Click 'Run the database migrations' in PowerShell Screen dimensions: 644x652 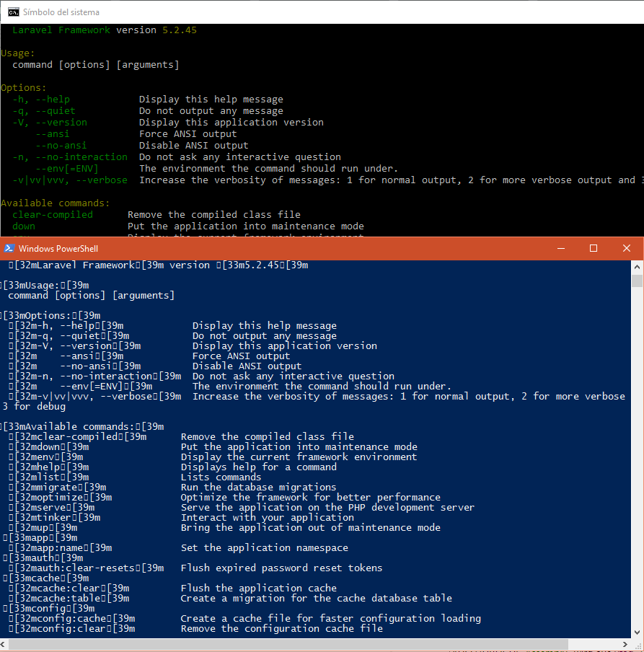point(258,488)
